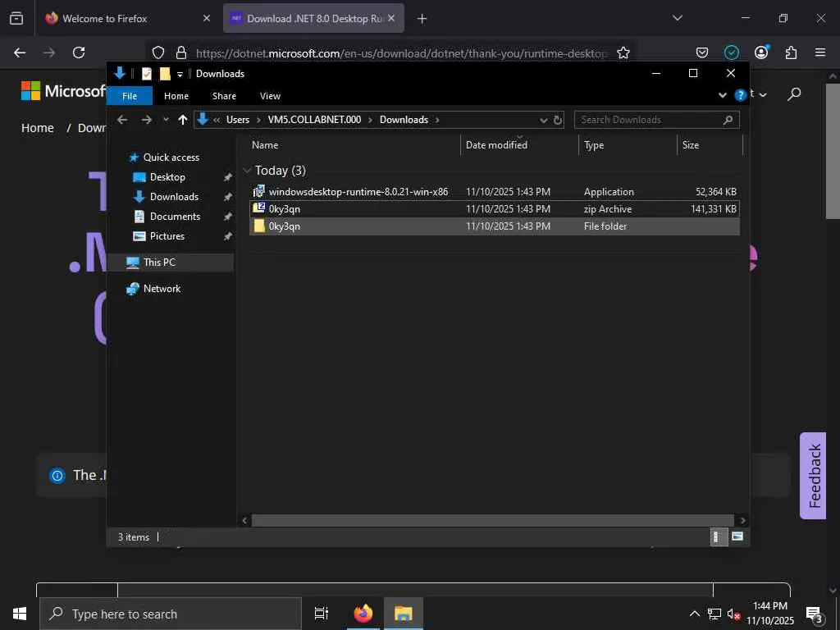Collapse the Today (3) group

pos(247,171)
